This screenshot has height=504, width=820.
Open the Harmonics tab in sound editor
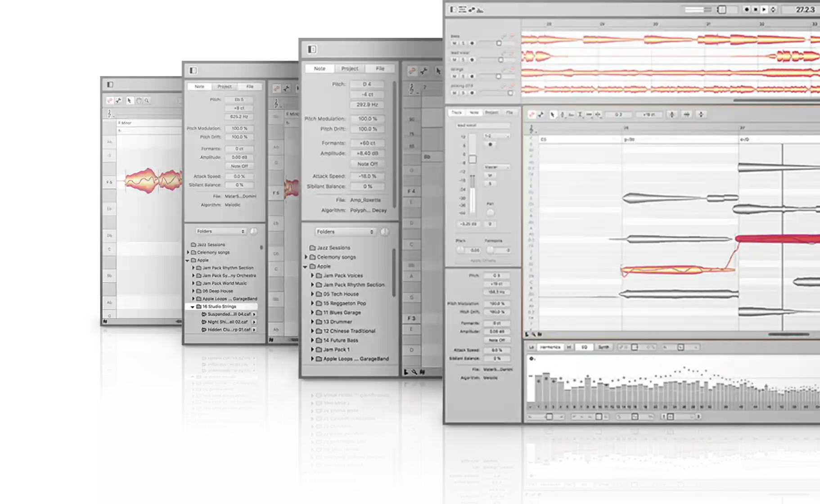(x=550, y=347)
